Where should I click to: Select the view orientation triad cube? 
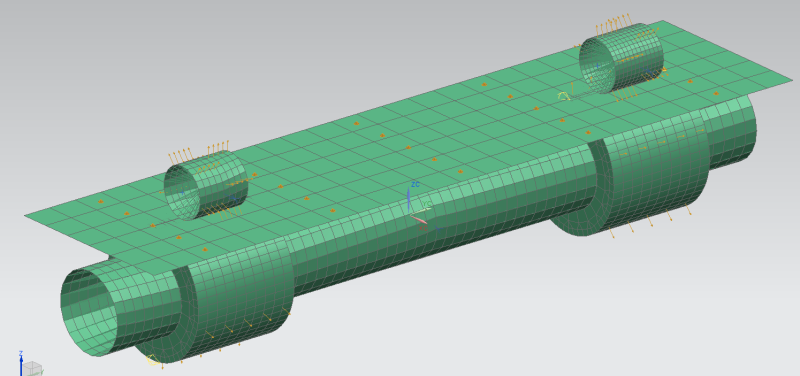tap(32, 368)
